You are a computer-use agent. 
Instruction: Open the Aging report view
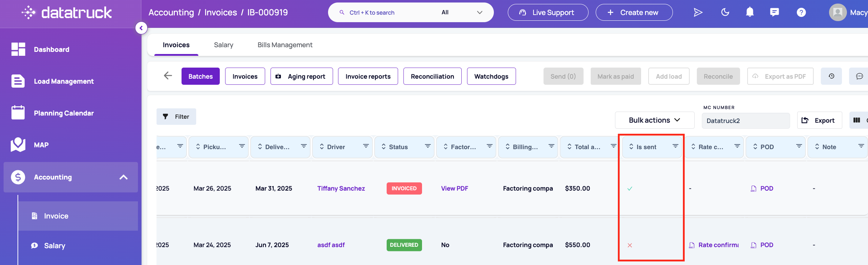click(x=302, y=76)
